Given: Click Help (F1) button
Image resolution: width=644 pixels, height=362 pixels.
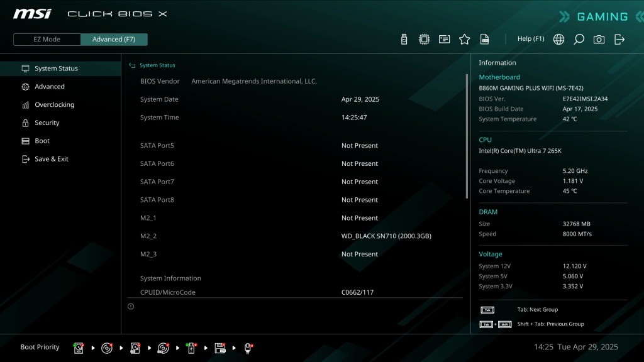Looking at the screenshot, I should (x=530, y=39).
